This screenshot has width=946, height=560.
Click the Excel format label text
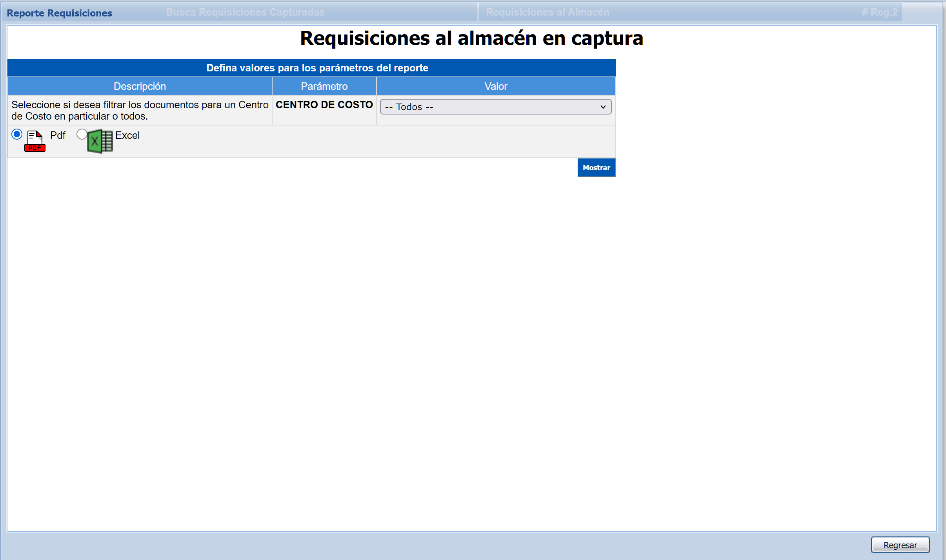127,135
